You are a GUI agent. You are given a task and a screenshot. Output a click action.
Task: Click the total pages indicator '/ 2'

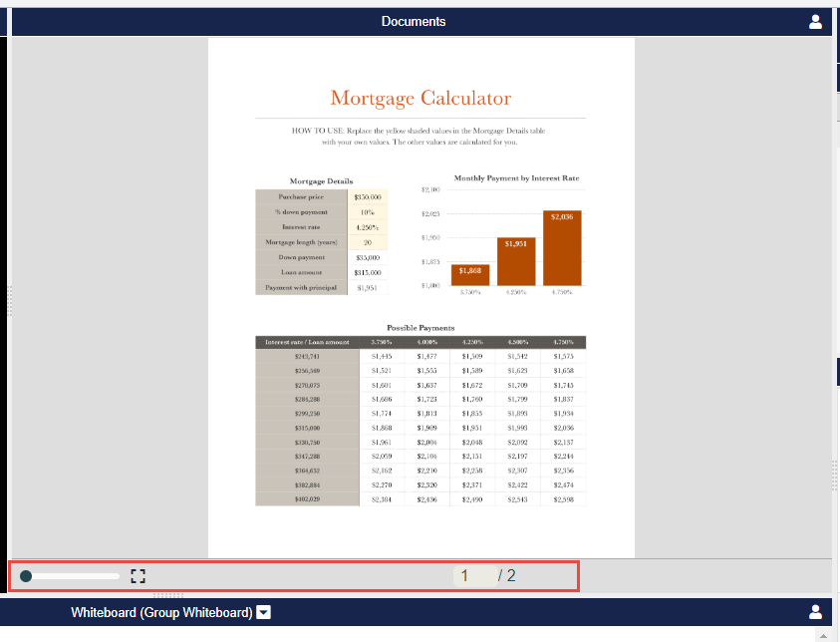coord(507,575)
